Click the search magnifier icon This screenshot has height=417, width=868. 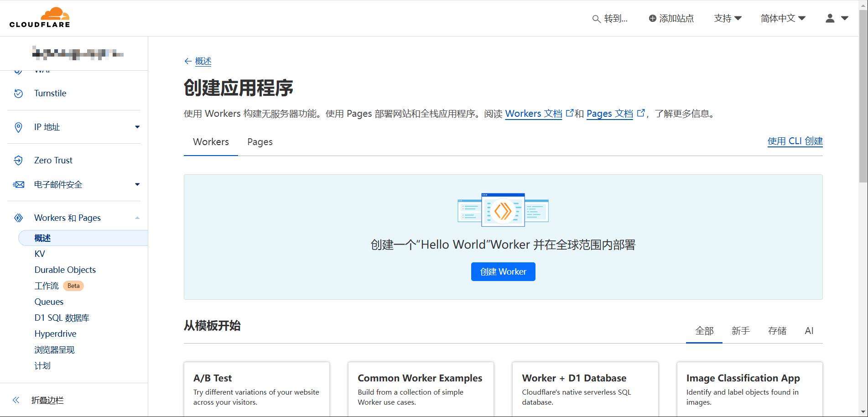(596, 19)
